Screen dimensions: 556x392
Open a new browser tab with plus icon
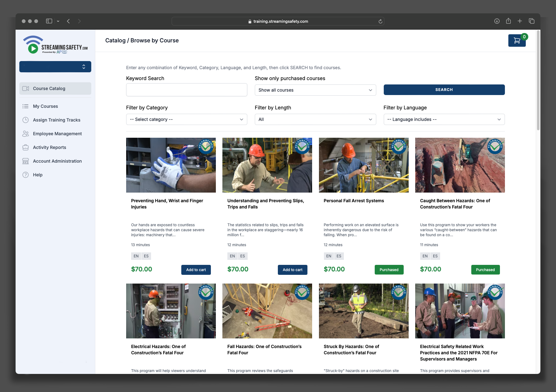click(520, 21)
